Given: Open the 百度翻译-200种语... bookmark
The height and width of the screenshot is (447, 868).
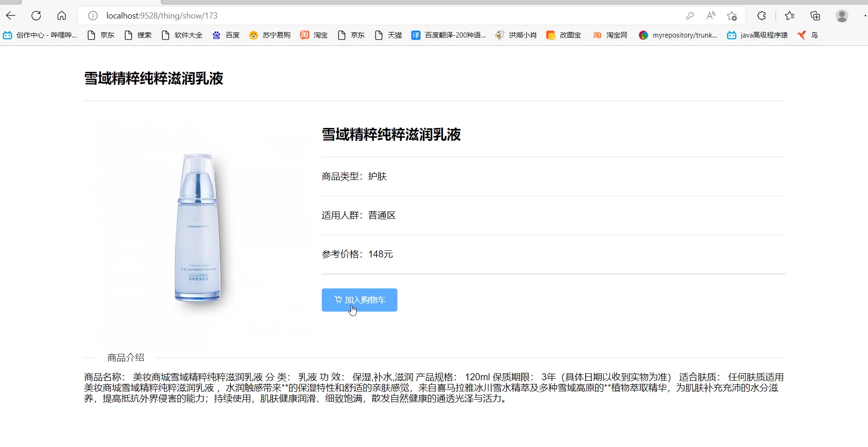Looking at the screenshot, I should [448, 35].
